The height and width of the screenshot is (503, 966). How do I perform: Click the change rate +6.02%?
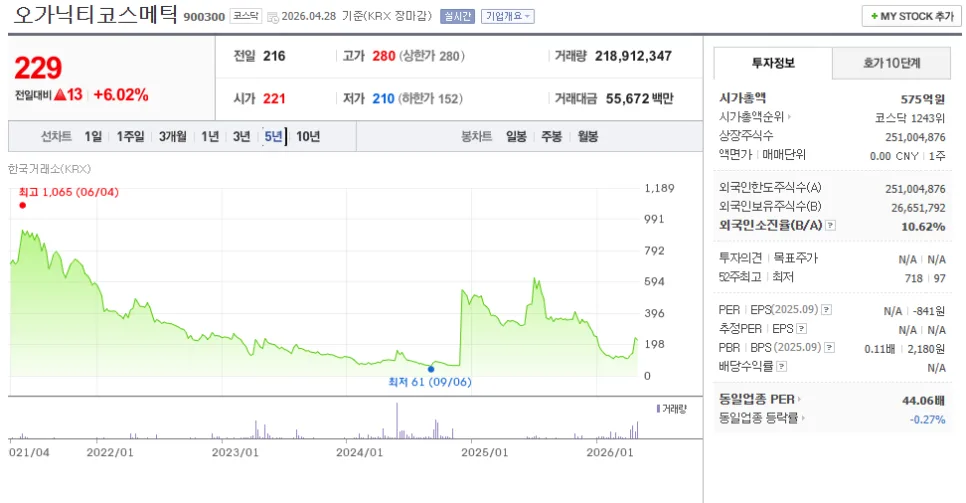[x=121, y=95]
